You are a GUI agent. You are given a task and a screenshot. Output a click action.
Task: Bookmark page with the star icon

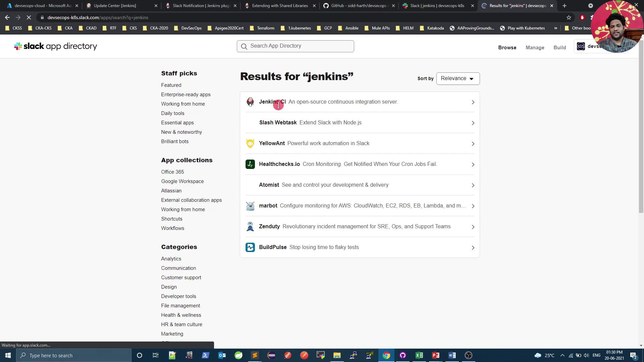569,17
